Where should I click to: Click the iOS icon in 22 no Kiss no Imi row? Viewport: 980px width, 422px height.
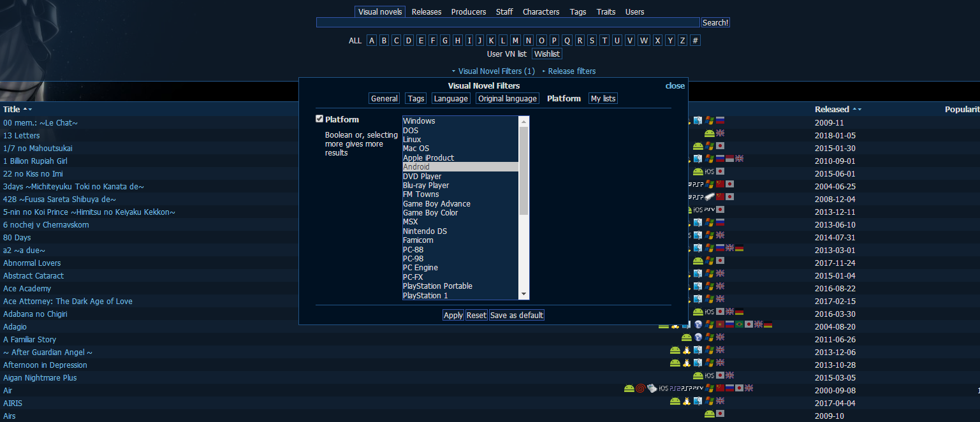click(710, 171)
